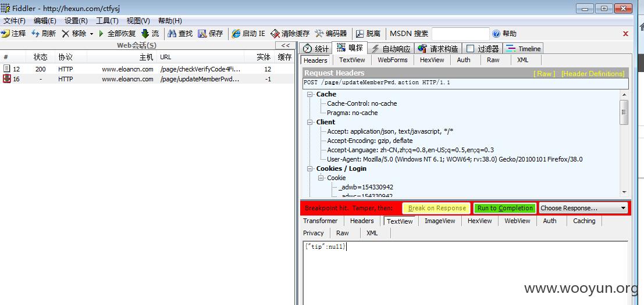
Task: Select response WebView tab
Action: coord(517,221)
